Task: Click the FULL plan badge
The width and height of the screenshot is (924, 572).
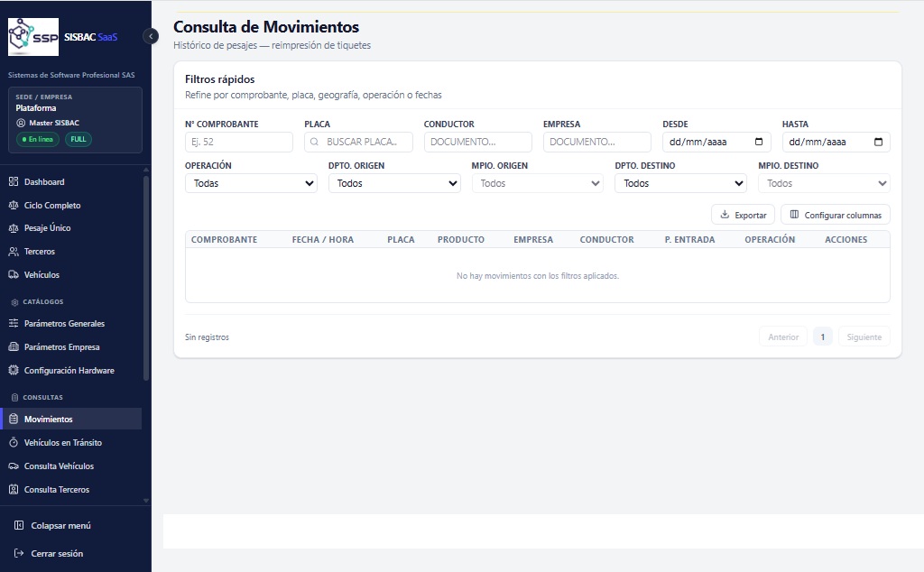Action: coord(79,140)
